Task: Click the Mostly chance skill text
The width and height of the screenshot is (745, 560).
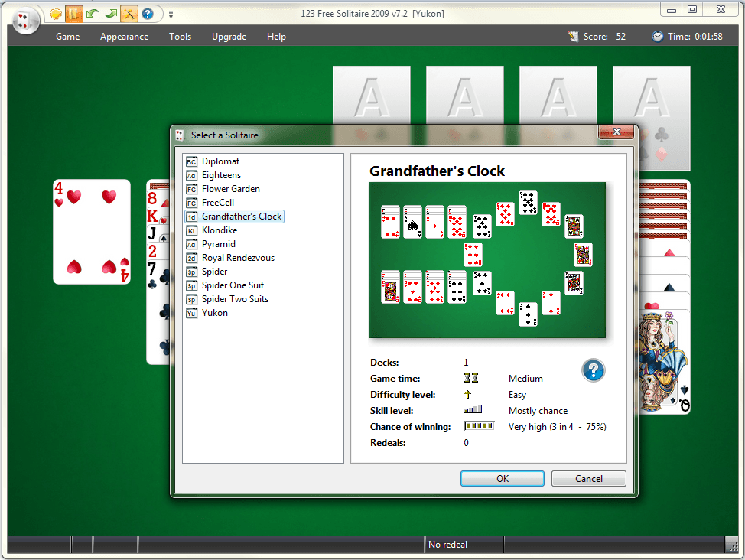Action: 538,411
